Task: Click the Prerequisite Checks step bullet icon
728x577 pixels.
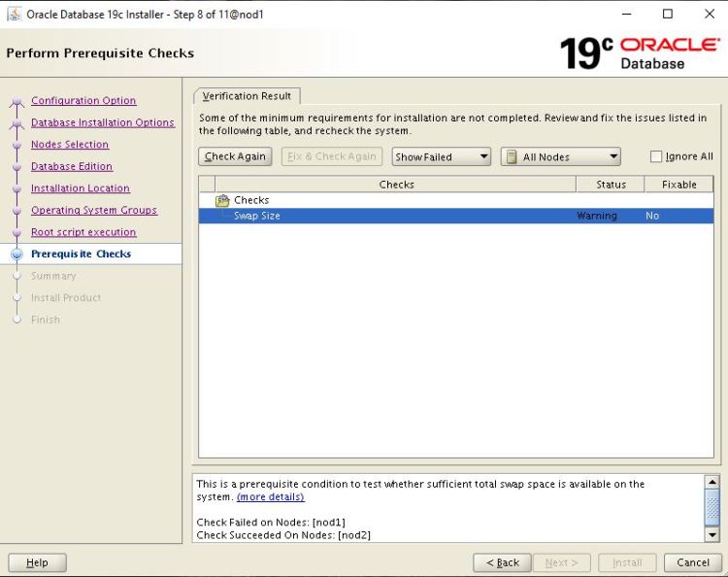Action: pyautogui.click(x=17, y=255)
